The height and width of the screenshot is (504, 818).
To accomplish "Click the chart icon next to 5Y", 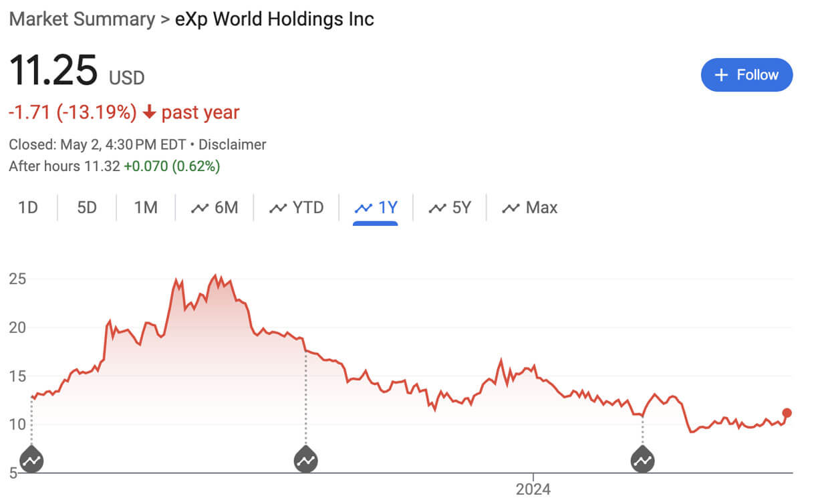I will pos(436,208).
